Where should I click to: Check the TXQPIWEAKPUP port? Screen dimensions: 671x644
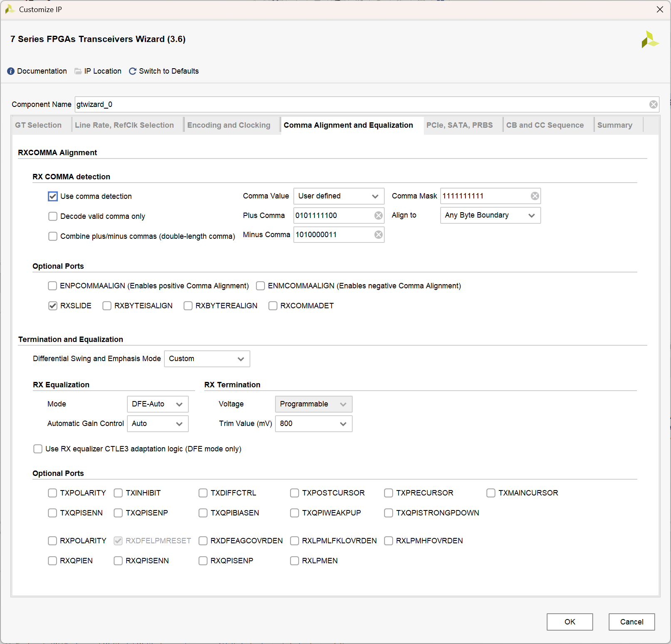(x=295, y=513)
